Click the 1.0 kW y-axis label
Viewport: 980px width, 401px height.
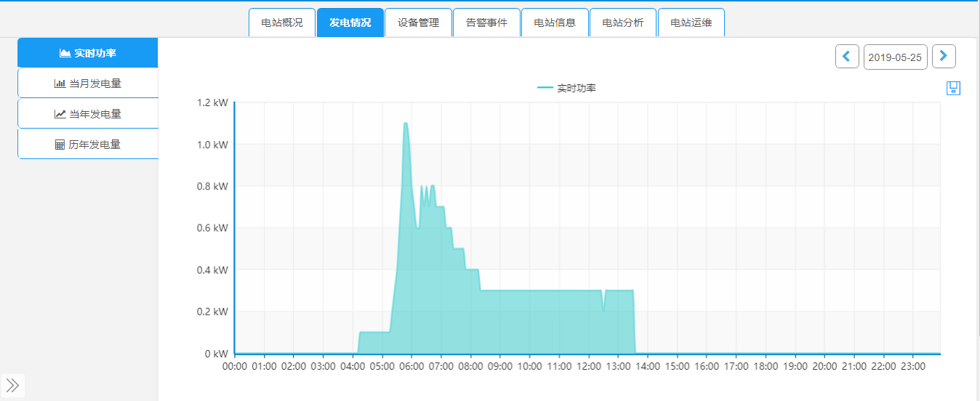(x=212, y=145)
